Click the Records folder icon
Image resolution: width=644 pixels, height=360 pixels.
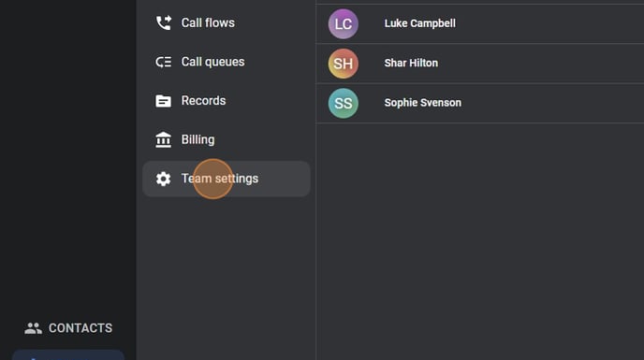(164, 101)
